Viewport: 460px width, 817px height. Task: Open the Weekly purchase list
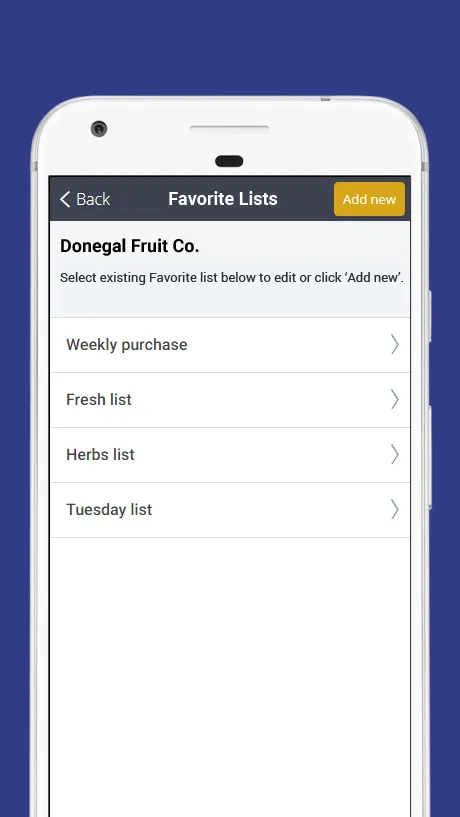tap(230, 345)
